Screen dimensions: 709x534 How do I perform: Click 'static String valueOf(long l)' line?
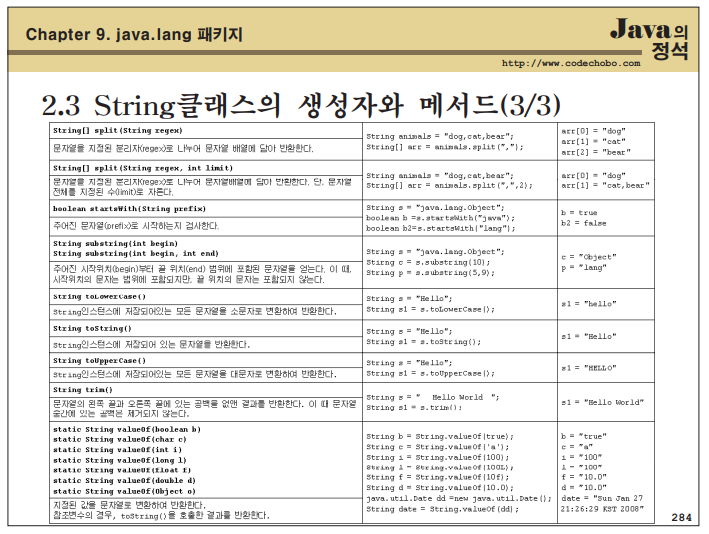[120, 460]
